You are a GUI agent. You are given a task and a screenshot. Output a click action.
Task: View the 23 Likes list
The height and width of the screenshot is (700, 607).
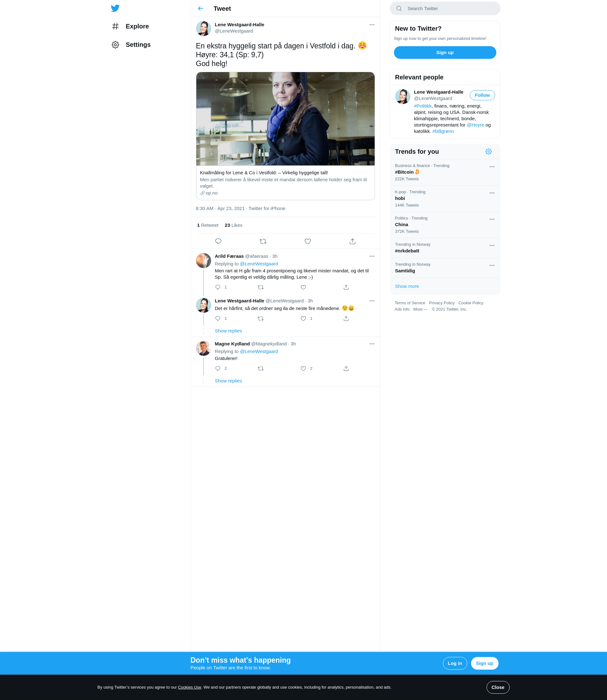tap(233, 225)
